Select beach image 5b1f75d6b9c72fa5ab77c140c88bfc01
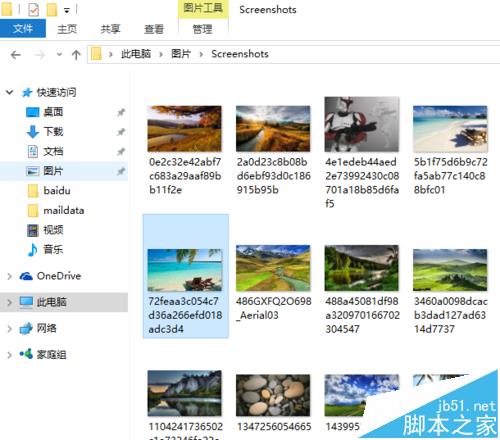This screenshot has width=500, height=440. point(450,129)
